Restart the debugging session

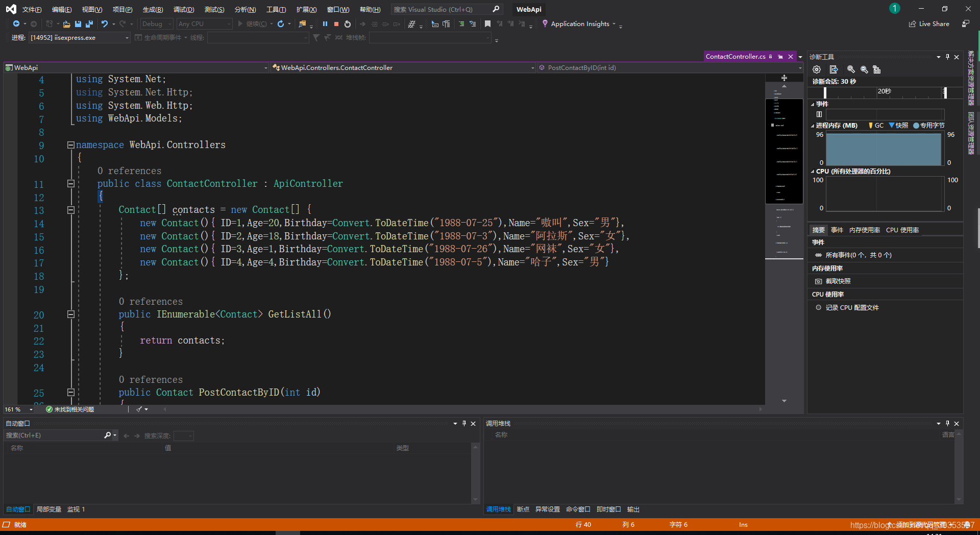coord(348,24)
